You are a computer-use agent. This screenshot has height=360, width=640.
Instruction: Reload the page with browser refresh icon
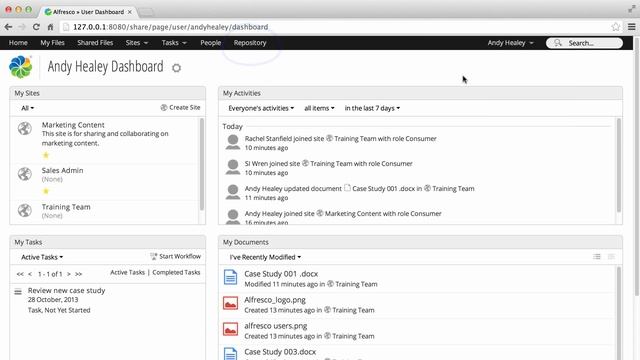(36, 27)
